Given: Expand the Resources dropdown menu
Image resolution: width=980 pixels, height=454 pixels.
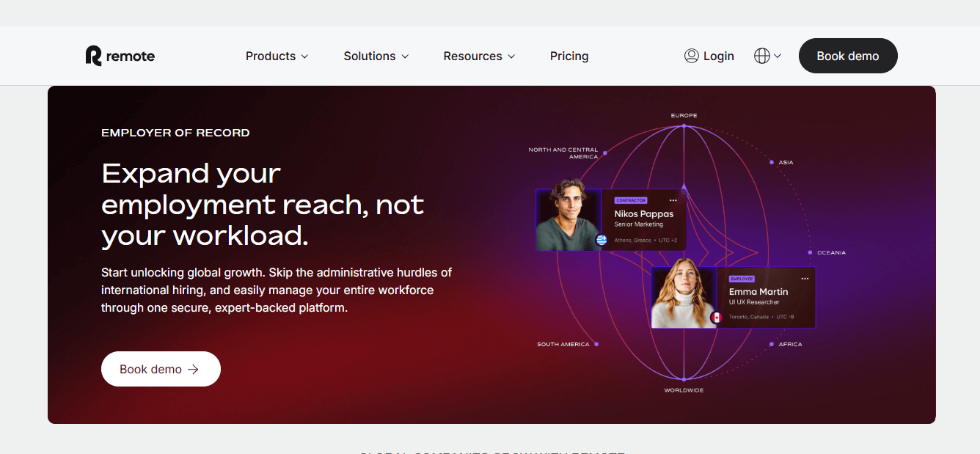Looking at the screenshot, I should (480, 56).
